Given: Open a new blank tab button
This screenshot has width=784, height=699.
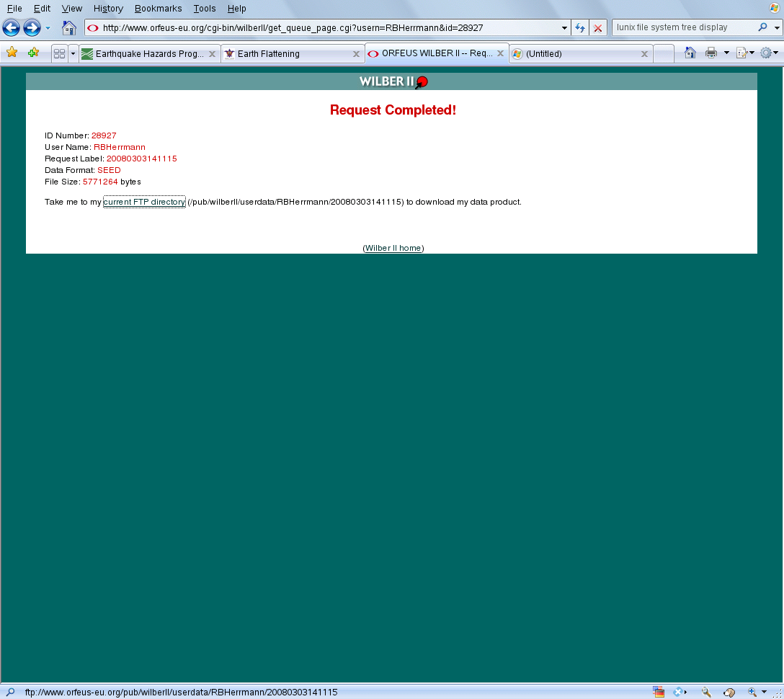Looking at the screenshot, I should (x=664, y=53).
